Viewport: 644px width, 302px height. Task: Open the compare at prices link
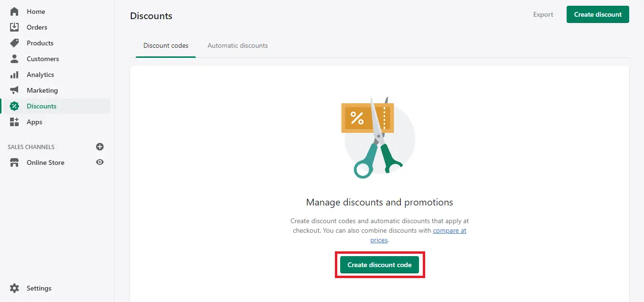tap(450, 230)
